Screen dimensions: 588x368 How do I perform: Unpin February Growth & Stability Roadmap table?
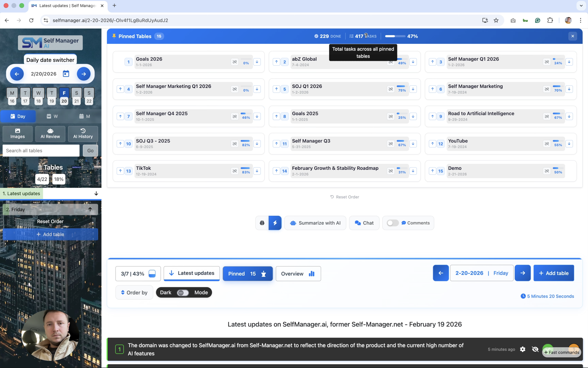click(391, 171)
